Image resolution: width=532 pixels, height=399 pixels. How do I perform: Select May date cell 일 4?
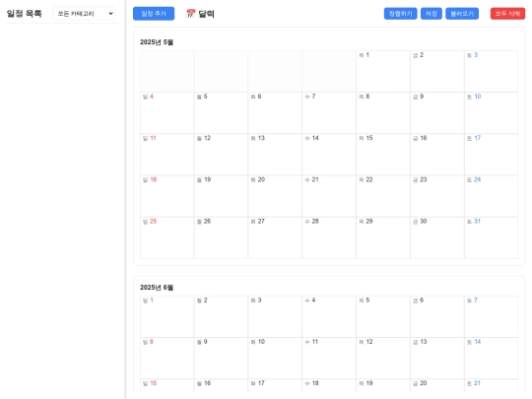166,113
